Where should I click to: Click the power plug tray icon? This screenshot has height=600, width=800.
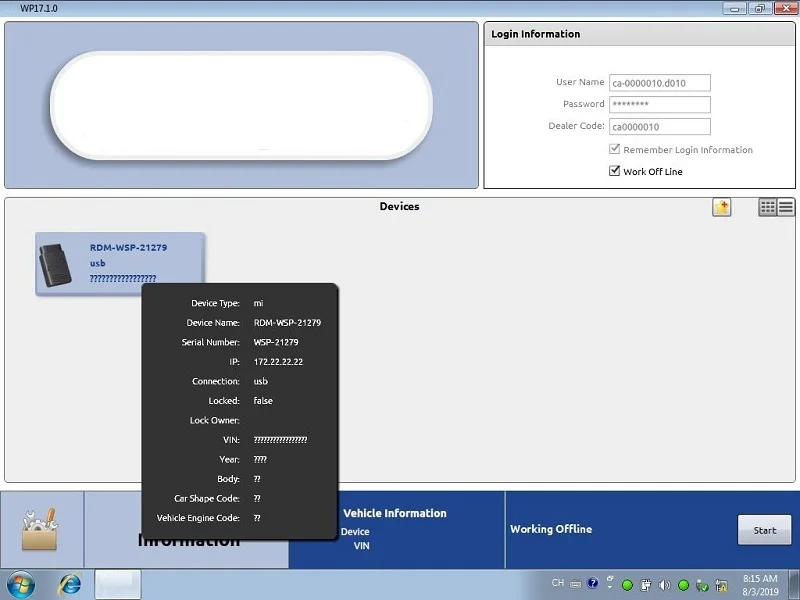point(645,585)
